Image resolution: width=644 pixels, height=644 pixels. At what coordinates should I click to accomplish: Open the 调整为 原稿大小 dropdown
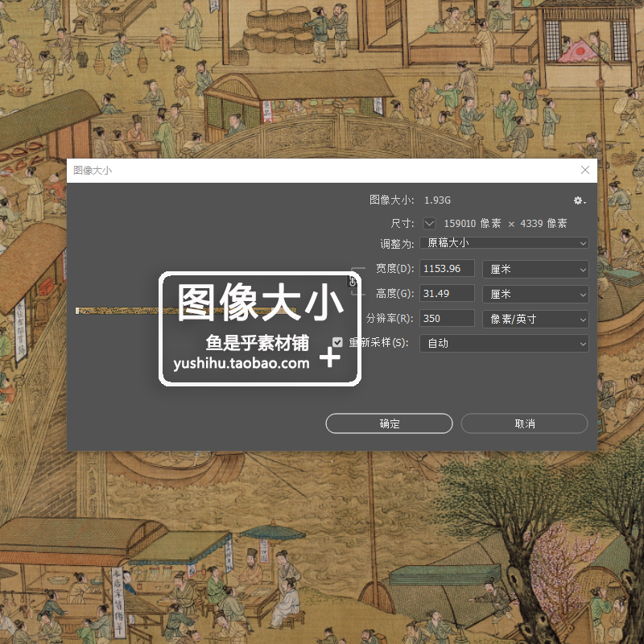[504, 243]
